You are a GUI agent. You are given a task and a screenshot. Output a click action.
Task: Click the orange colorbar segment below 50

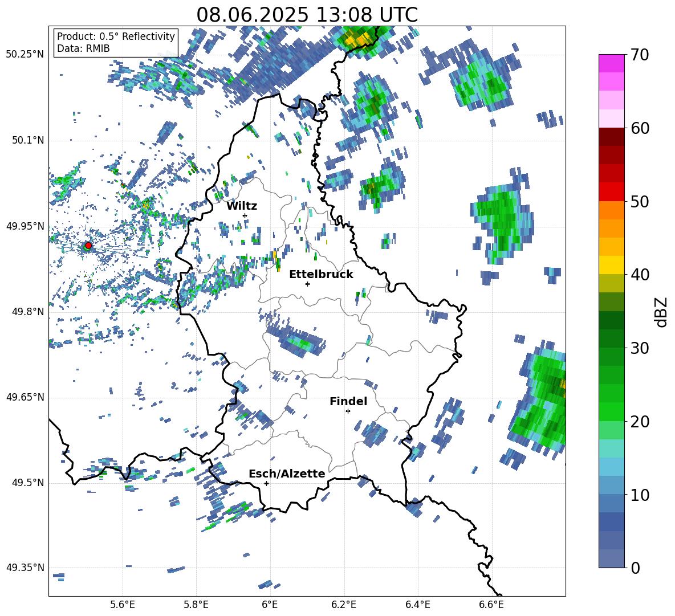[612, 210]
